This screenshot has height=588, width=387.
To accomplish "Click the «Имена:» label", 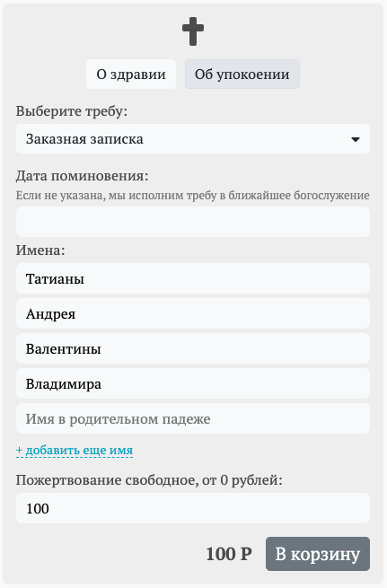I will (40, 250).
